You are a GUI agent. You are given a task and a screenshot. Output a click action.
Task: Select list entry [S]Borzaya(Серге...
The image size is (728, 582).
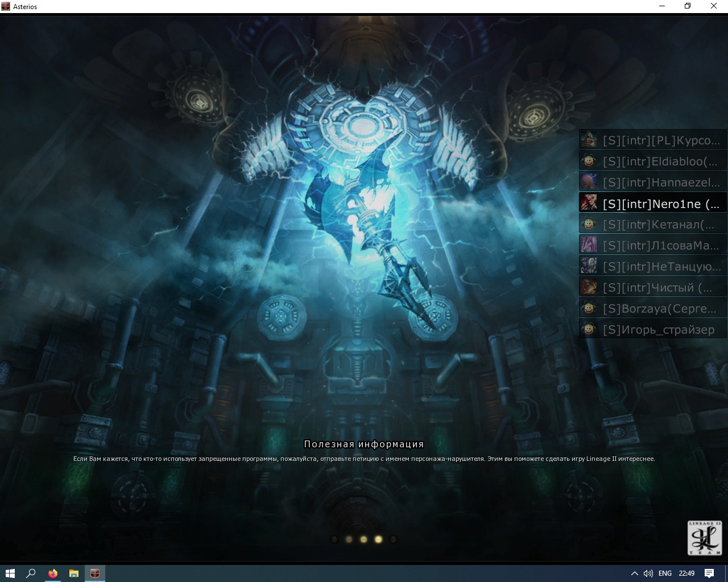[653, 308]
